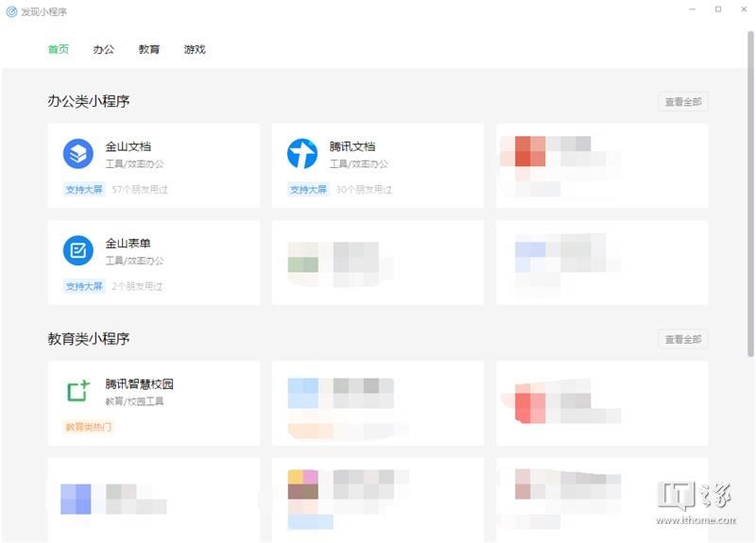Viewport: 756px width, 543px height.
Task: Click the 金山表单 title text
Action: pos(129,244)
